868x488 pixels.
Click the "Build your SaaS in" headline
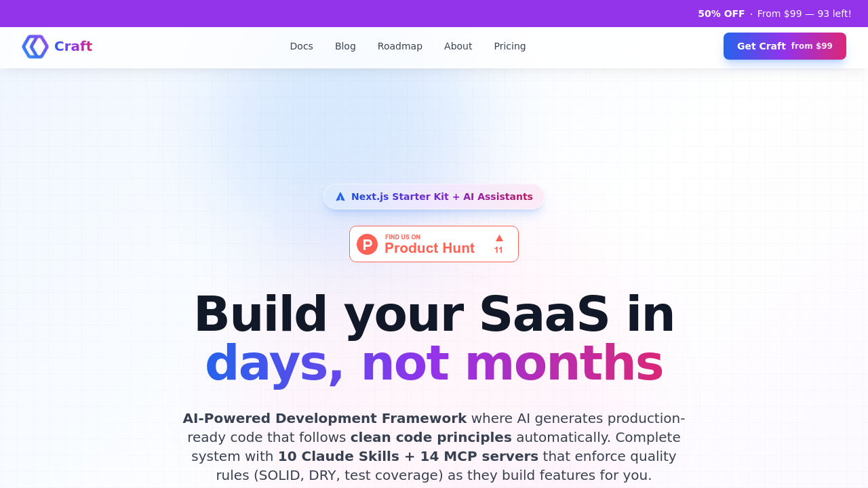pos(434,314)
